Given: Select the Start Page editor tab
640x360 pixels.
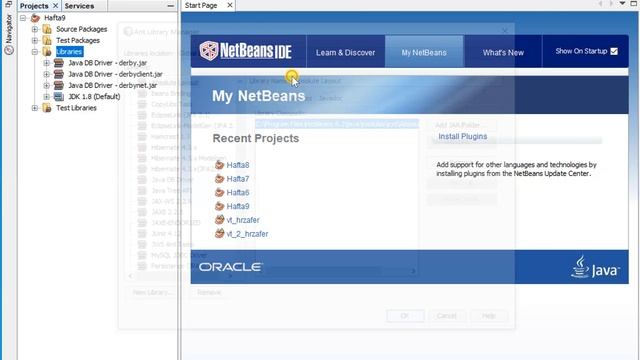Looking at the screenshot, I should click(x=201, y=5).
